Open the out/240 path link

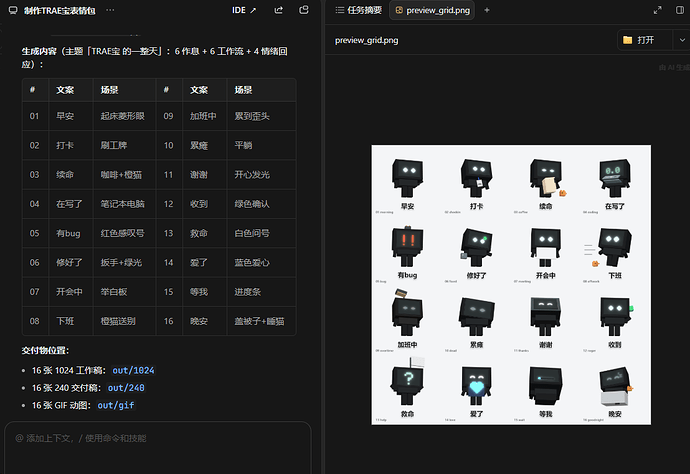click(126, 388)
